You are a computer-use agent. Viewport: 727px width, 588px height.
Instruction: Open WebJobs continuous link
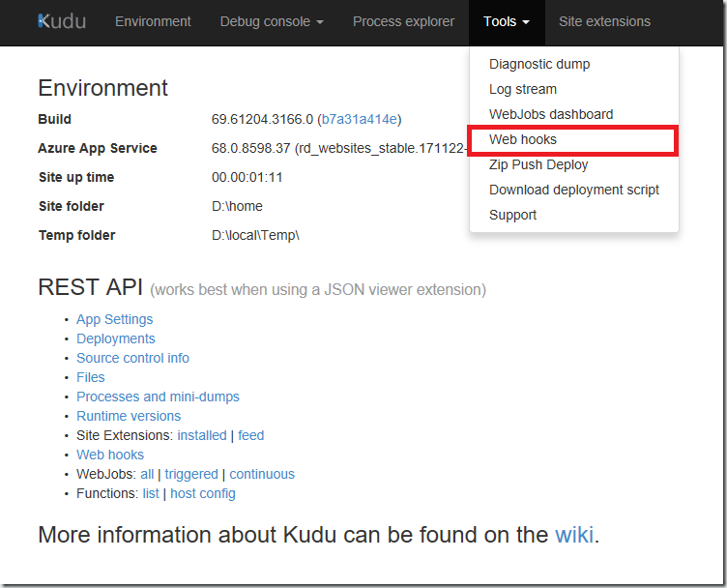point(262,474)
